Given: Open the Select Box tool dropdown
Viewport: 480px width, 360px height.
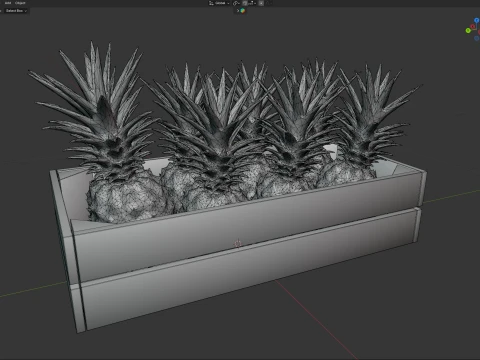Looking at the screenshot, I should coord(16,11).
